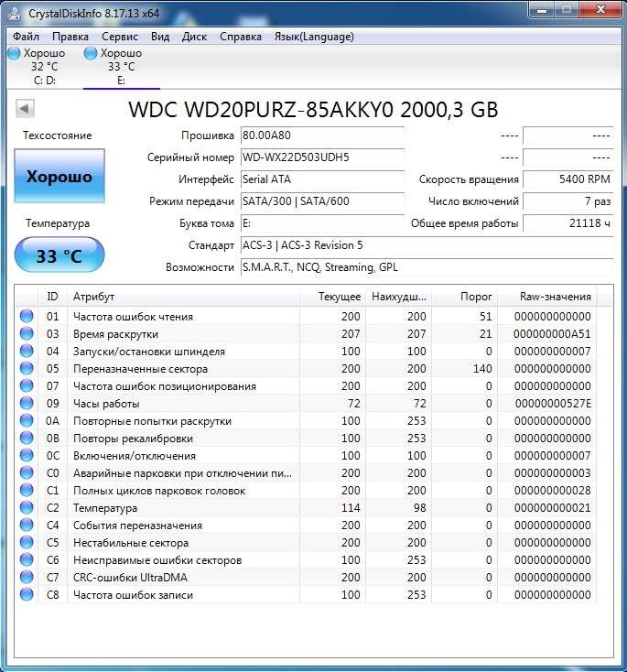Open the Сервис menu
This screenshot has height=672, width=627.
point(120,37)
